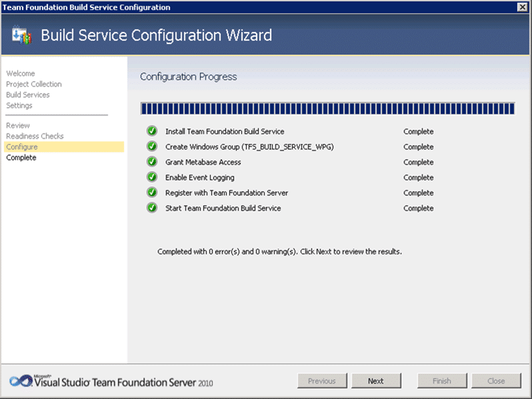Click the "Build Service Configuration Wizard" banner title
This screenshot has height=399, width=532.
(157, 35)
